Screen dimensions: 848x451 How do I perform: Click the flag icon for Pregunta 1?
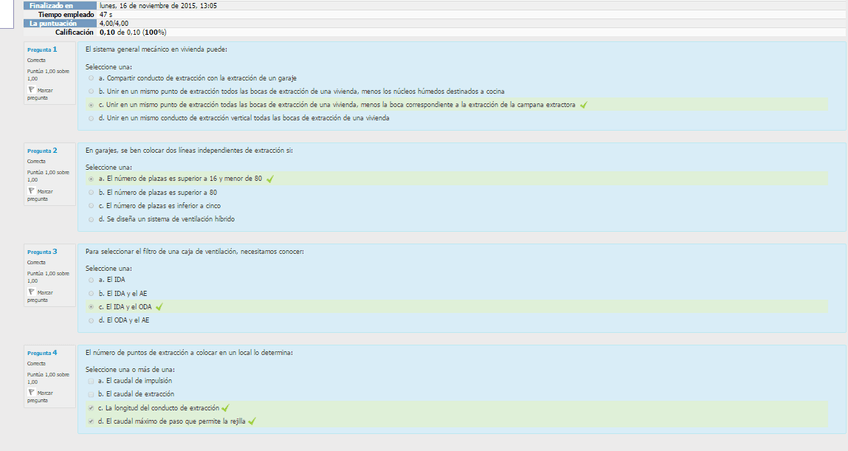[x=30, y=90]
